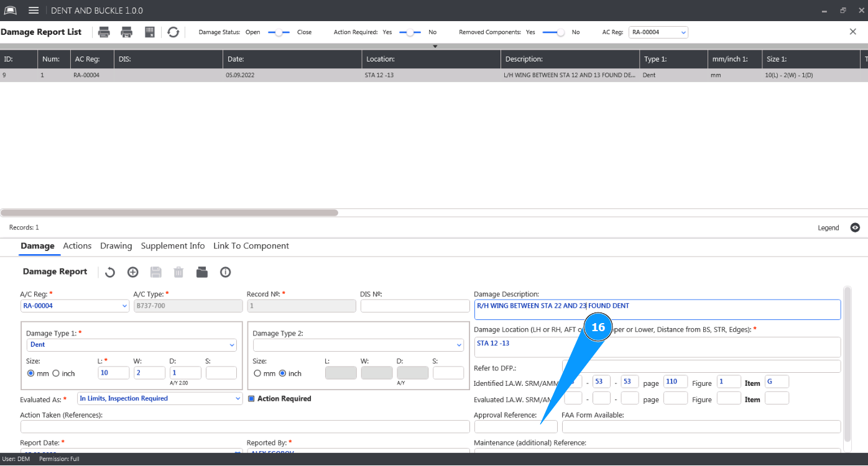This screenshot has height=466, width=868.
Task: Switch to the Drawing tab
Action: coord(116,246)
